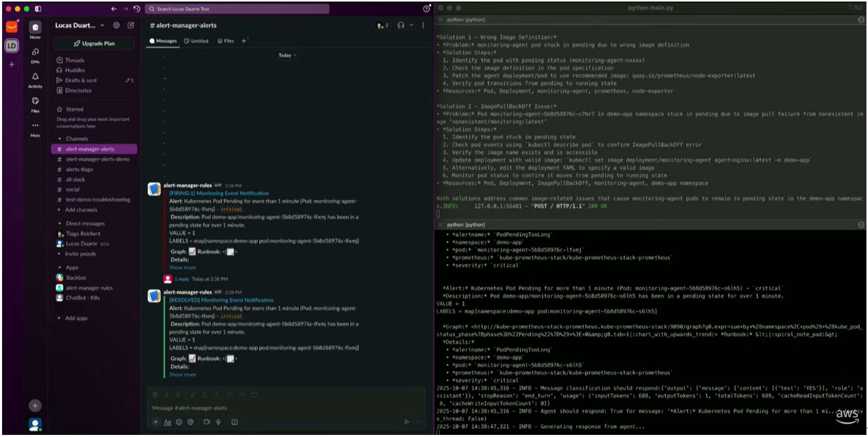Open Slack help question mark icon

tap(426, 9)
